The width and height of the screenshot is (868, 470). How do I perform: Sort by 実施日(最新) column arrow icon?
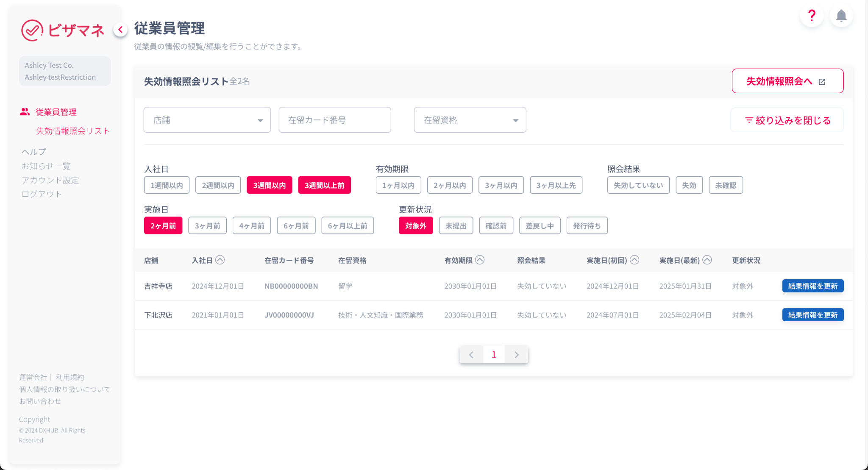pos(707,260)
